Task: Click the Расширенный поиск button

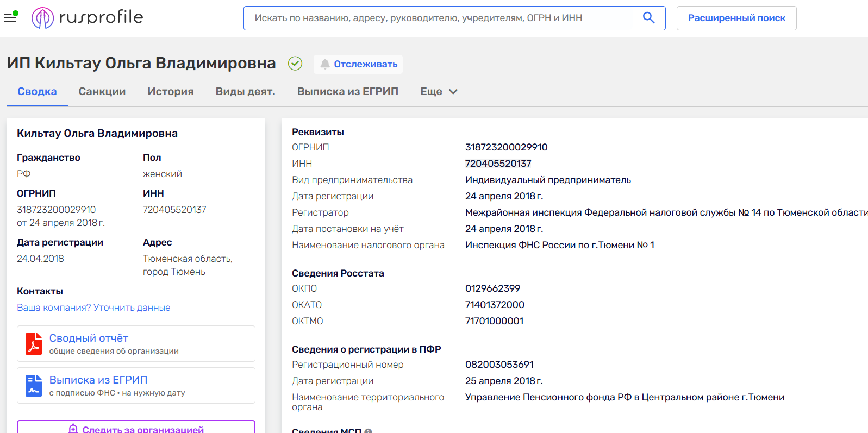Action: pos(736,18)
